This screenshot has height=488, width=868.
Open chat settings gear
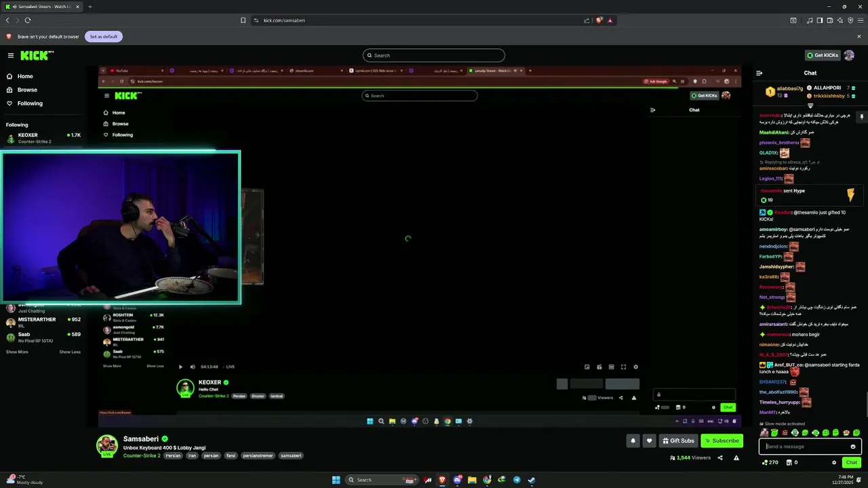pyautogui.click(x=834, y=462)
